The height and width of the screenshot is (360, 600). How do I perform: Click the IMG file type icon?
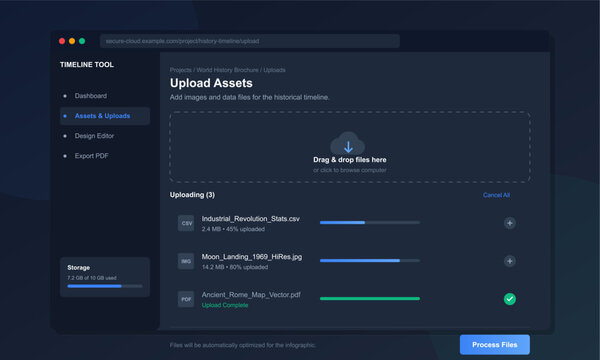(186, 261)
